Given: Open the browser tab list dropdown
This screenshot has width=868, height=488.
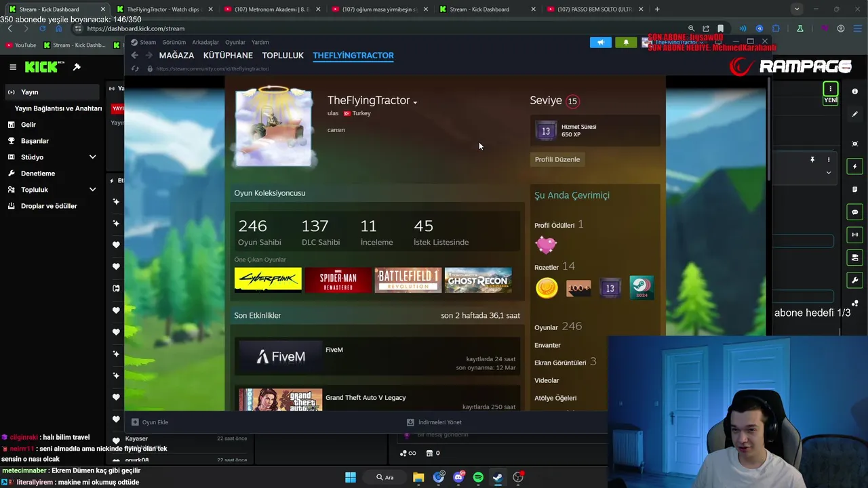Looking at the screenshot, I should point(797,9).
